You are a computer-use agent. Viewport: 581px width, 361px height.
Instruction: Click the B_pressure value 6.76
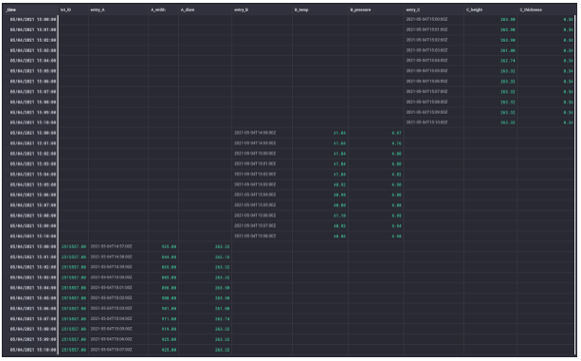coord(396,143)
